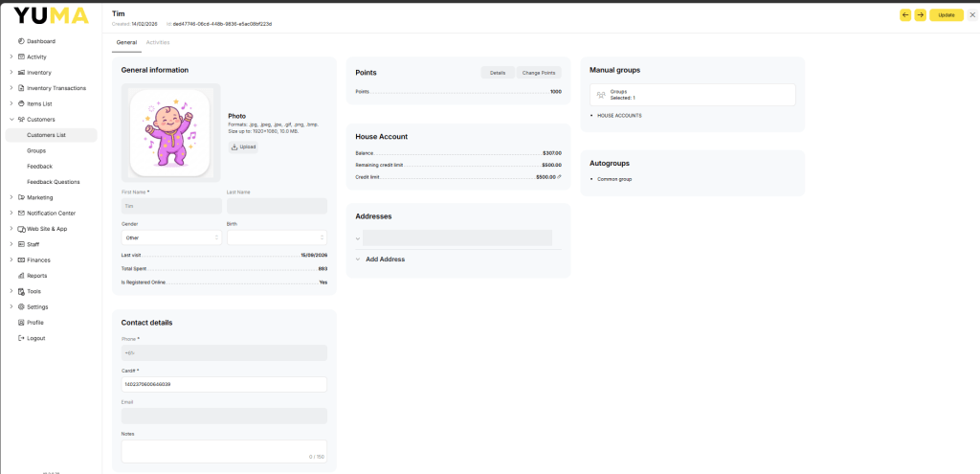Click the baby avatar photo thumbnail

[170, 132]
